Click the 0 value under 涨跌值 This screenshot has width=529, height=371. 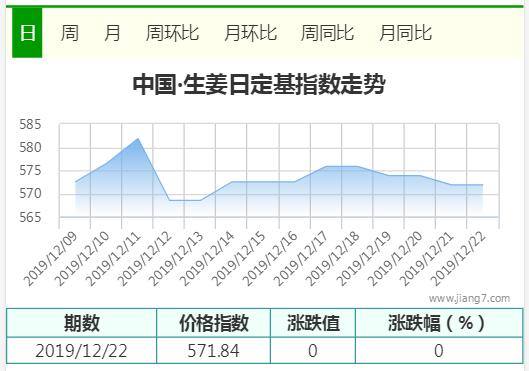pyautogui.click(x=313, y=350)
